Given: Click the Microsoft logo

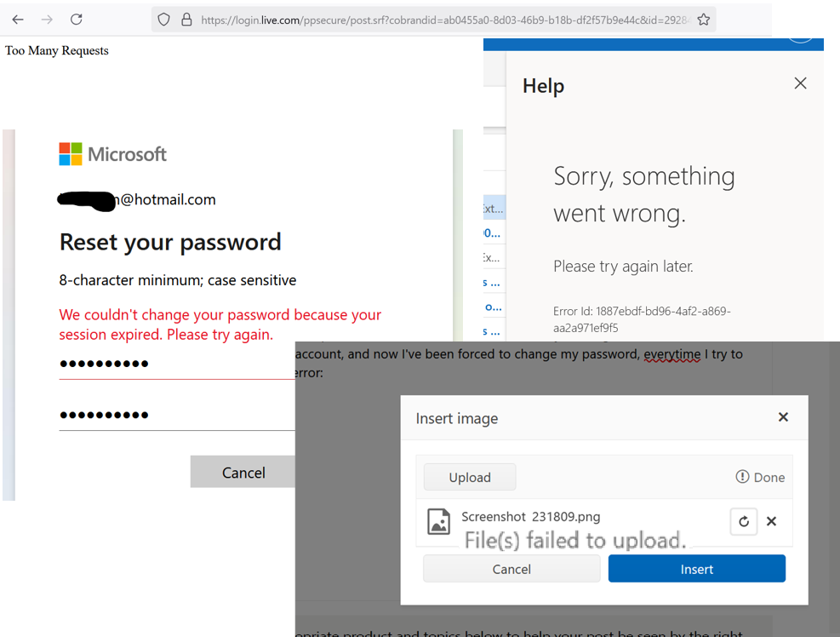Looking at the screenshot, I should pos(111,154).
